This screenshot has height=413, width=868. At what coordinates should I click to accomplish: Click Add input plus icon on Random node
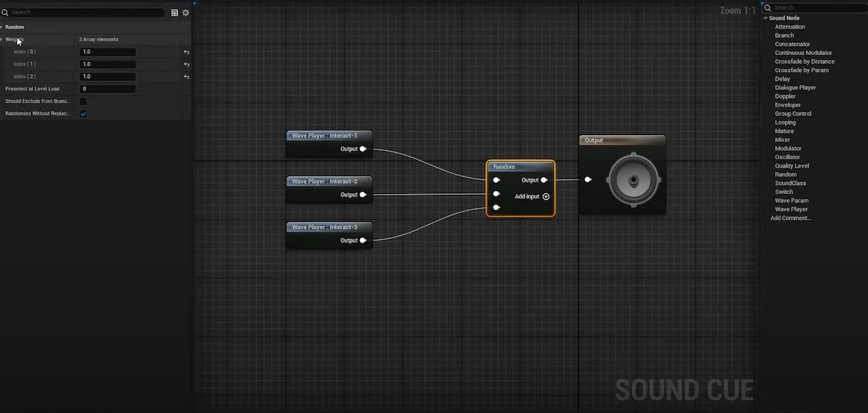coord(546,196)
